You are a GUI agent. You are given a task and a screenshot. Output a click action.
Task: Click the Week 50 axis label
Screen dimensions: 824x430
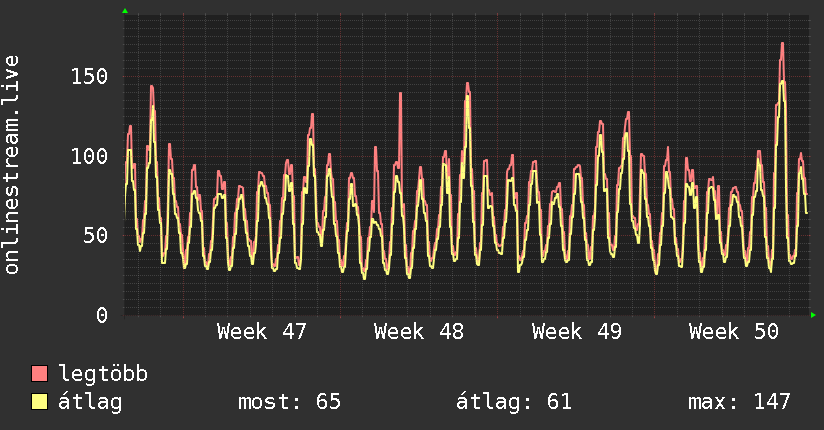(x=733, y=332)
